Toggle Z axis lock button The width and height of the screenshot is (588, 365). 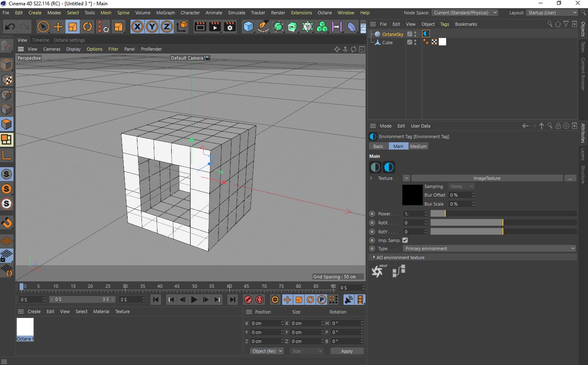(x=167, y=27)
